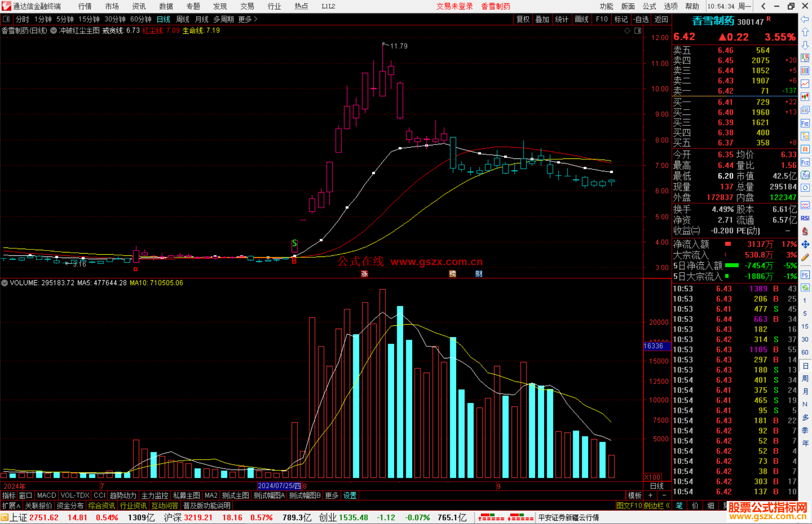Click the 设置 settings link

[350, 495]
